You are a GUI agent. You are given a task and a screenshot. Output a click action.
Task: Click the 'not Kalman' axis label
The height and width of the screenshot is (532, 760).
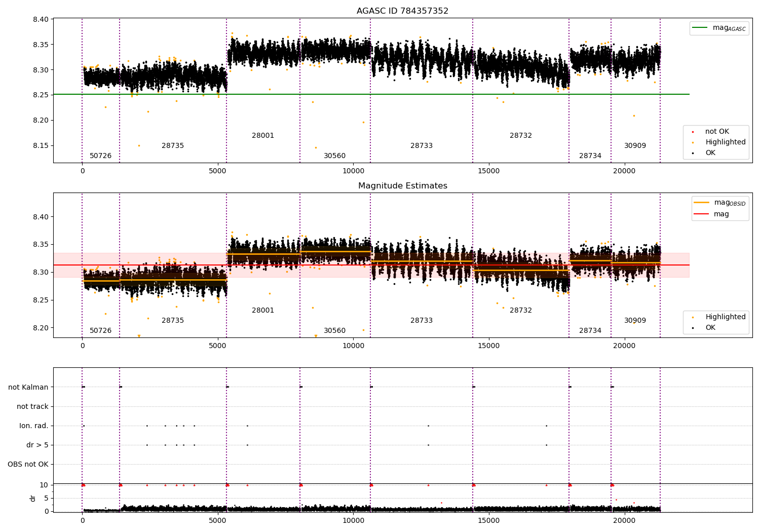click(28, 387)
